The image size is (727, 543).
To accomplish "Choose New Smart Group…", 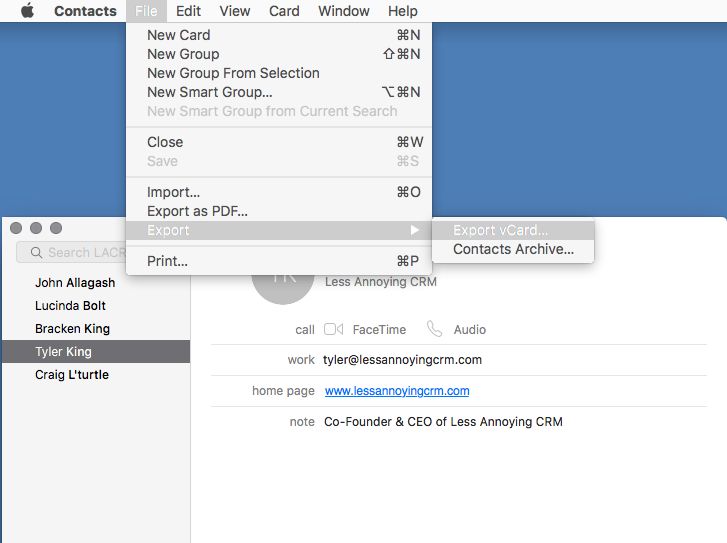I will click(x=279, y=92).
